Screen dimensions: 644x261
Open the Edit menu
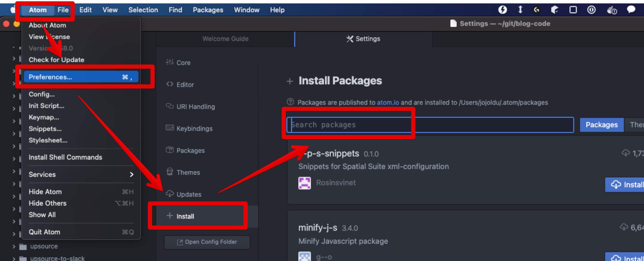coord(85,10)
